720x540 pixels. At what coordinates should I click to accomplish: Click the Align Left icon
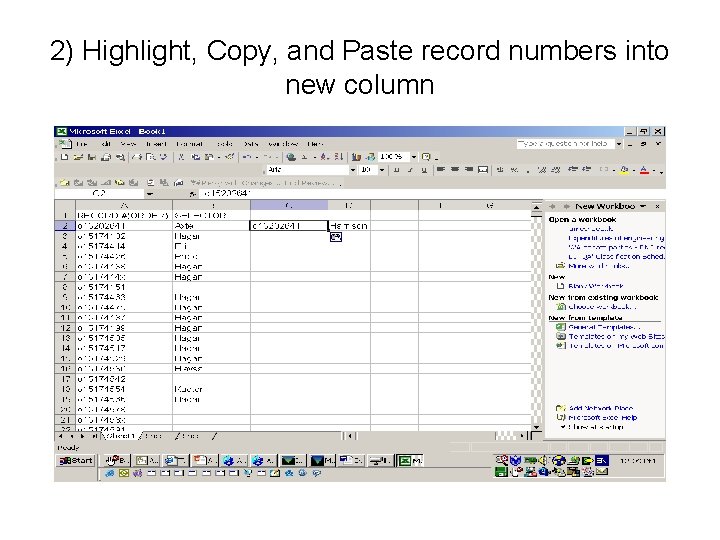[441, 169]
